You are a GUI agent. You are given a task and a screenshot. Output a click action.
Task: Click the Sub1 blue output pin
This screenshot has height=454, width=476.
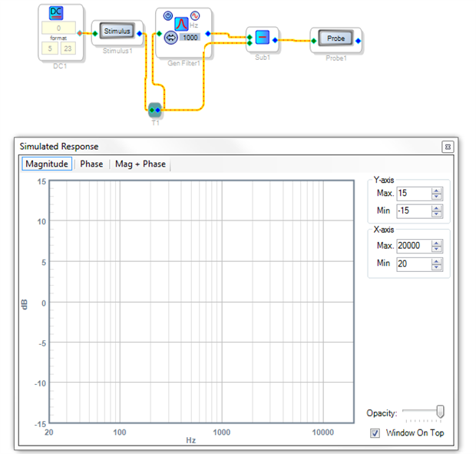[275, 40]
